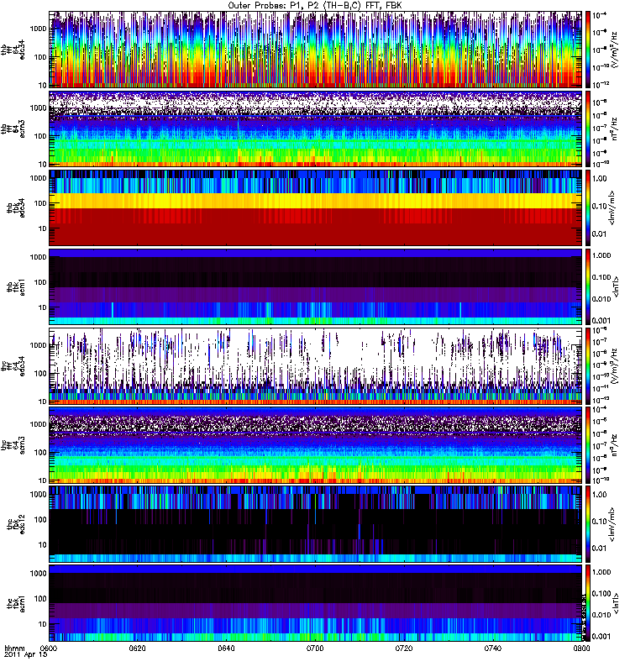Click the thb fbk scm1 filter bank panel

pos(316,286)
